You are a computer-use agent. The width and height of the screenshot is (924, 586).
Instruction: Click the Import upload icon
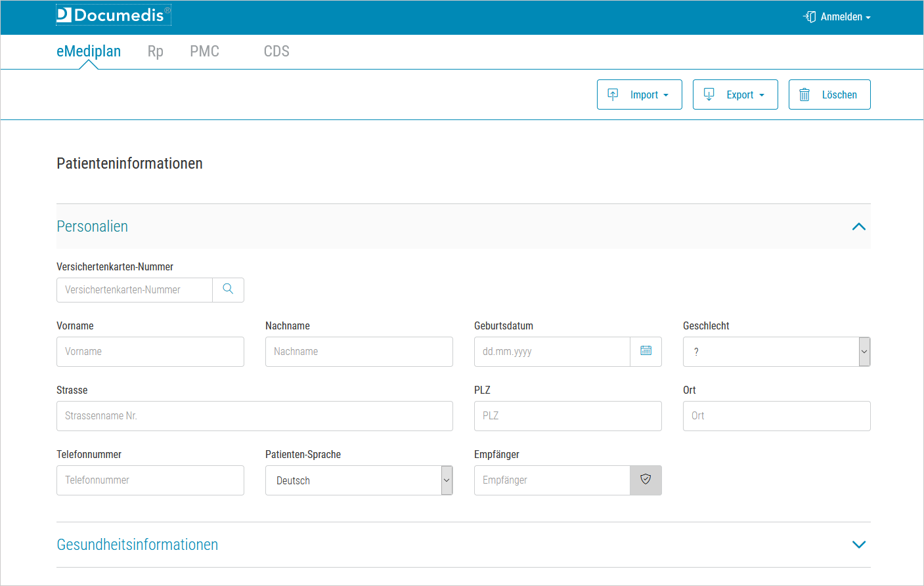point(612,94)
